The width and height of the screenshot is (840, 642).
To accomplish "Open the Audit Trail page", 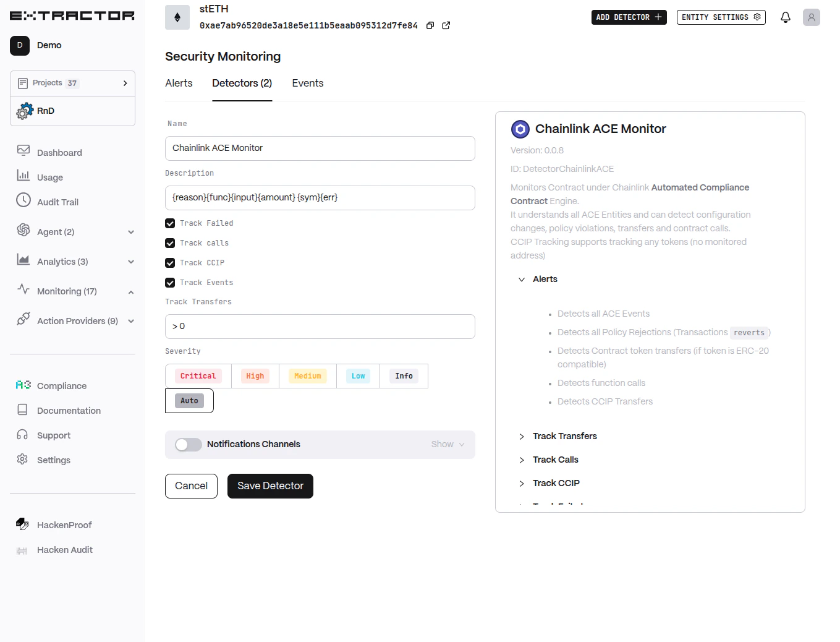I will click(x=57, y=202).
